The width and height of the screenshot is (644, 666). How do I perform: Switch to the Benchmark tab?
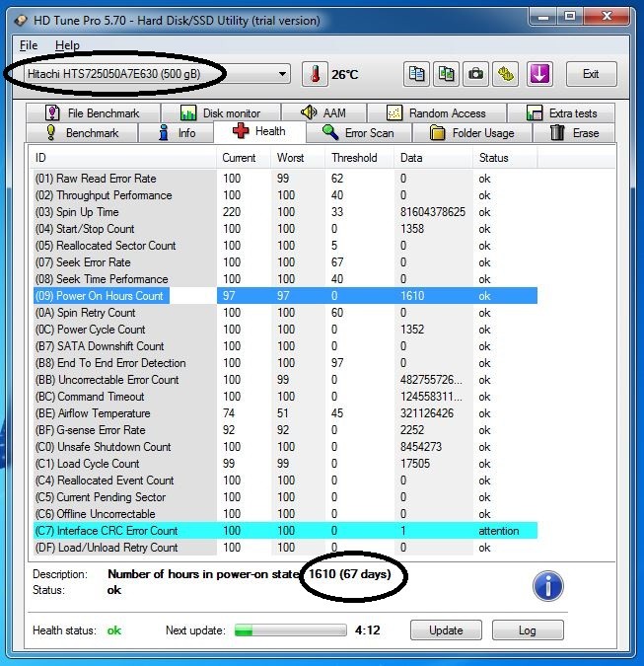pyautogui.click(x=82, y=133)
